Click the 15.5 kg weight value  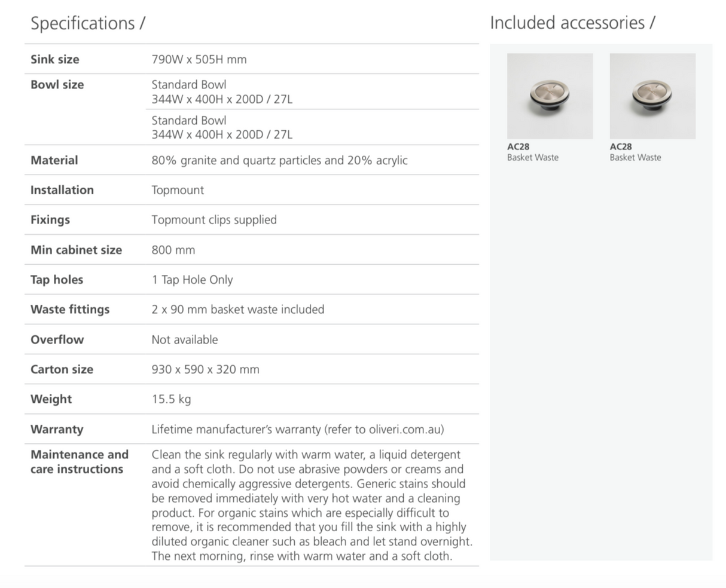(x=171, y=399)
